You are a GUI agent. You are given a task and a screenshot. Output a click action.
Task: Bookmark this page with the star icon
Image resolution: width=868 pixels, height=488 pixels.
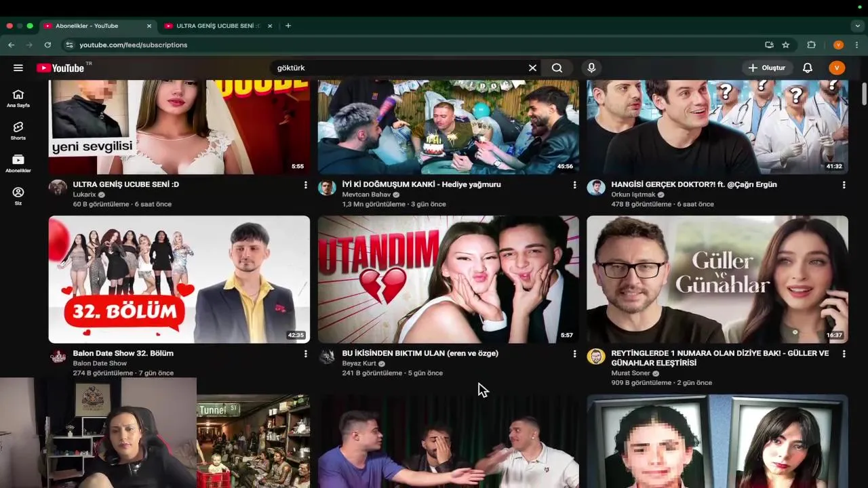[785, 45]
